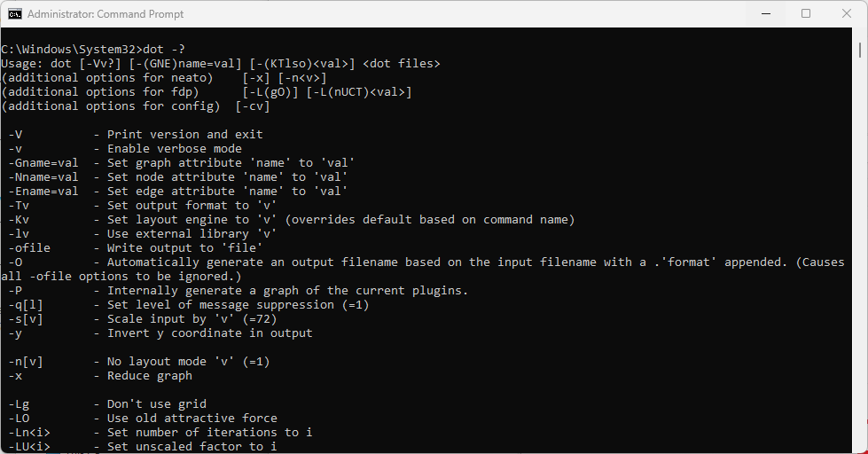Close the Command Prompt window
This screenshot has width=868, height=454.
coord(846,13)
